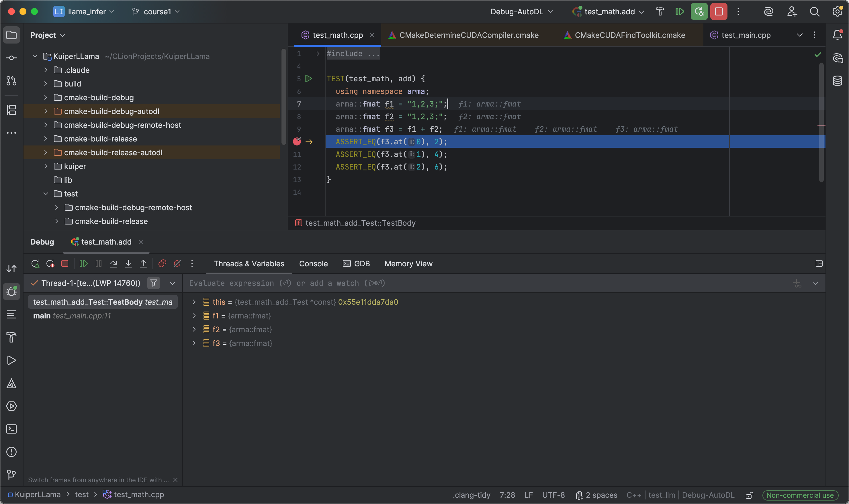
Task: Open the Database tool window
Action: coord(837,81)
